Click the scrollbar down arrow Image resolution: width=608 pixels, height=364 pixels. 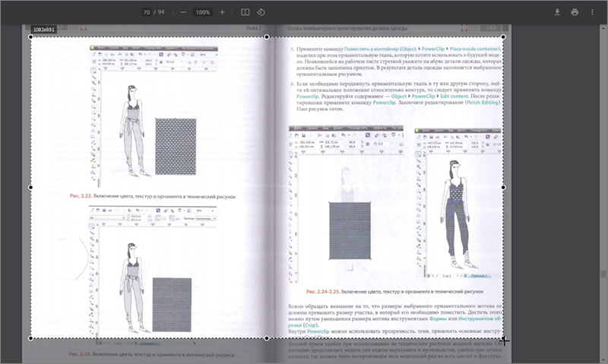pos(603,359)
